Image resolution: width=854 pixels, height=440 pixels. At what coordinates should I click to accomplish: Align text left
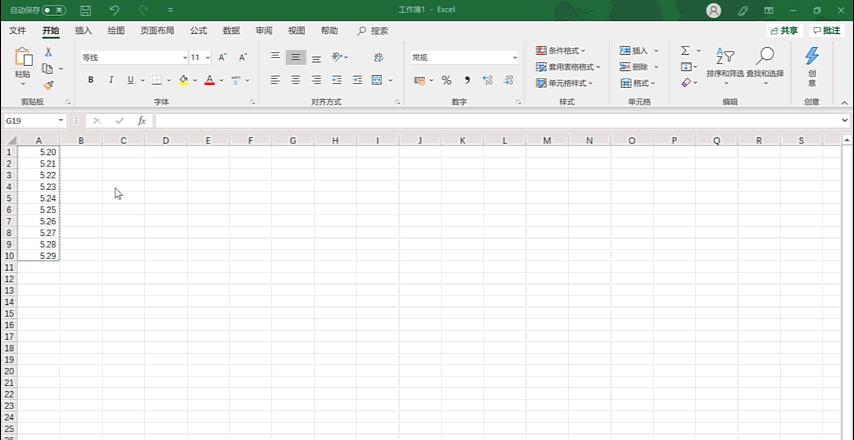point(276,80)
